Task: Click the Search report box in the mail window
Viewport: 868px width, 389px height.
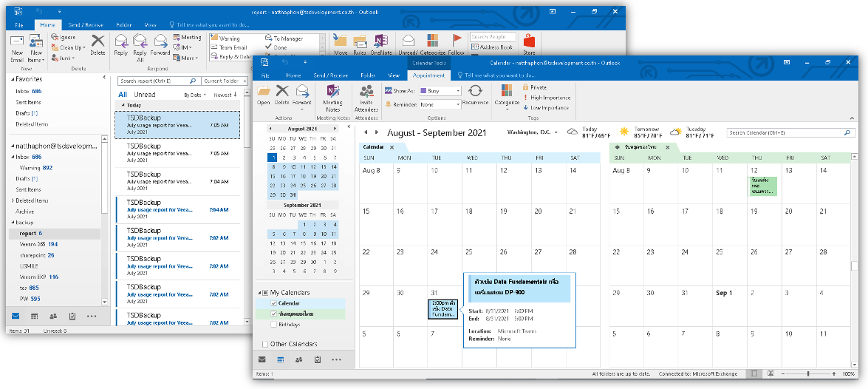Action: coord(159,81)
